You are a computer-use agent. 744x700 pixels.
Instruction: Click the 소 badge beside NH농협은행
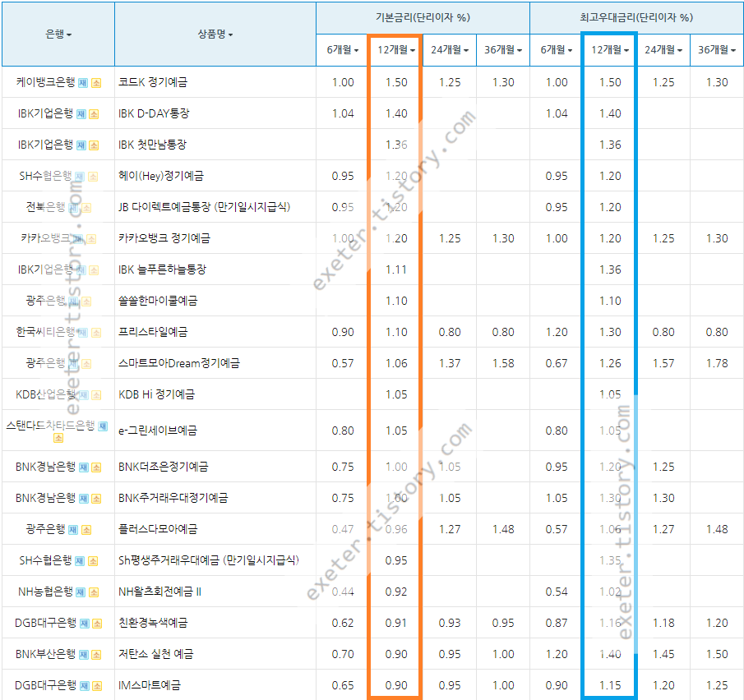pyautogui.click(x=94, y=592)
